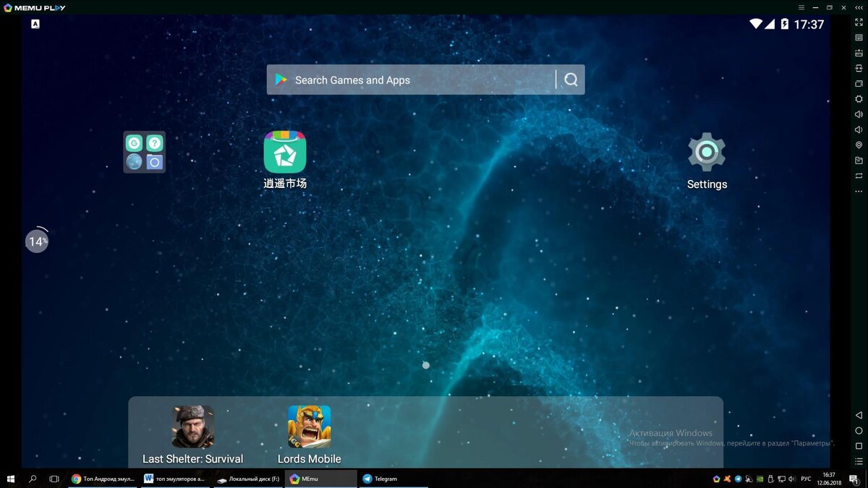Open Windows notification center icon

[x=854, y=479]
